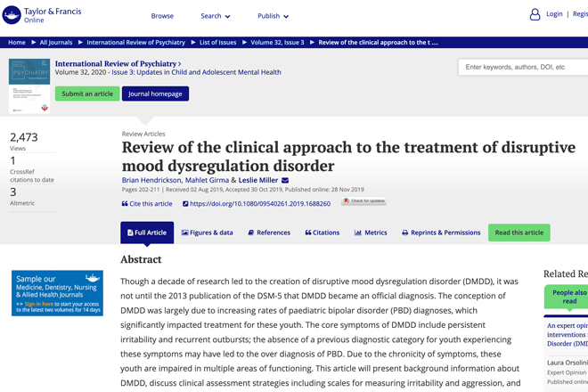This screenshot has height=392, width=588.
Task: Click the Check for updates badge
Action: 363,201
